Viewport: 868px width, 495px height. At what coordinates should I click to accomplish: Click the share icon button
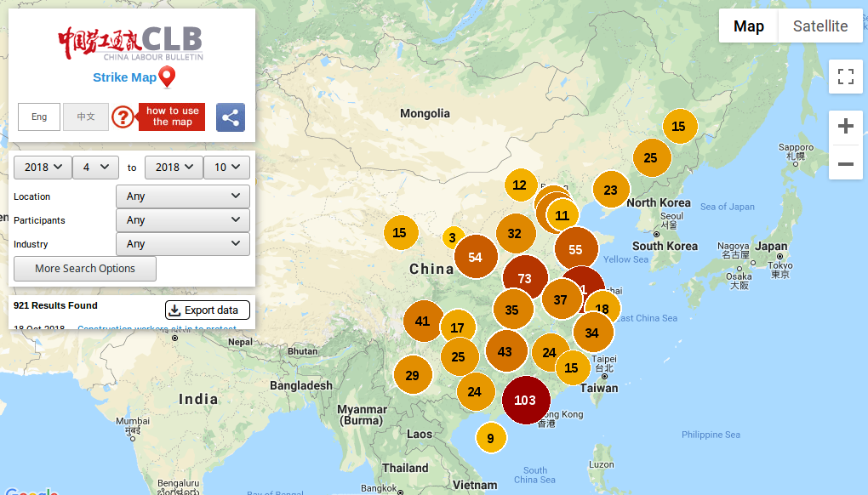(231, 117)
